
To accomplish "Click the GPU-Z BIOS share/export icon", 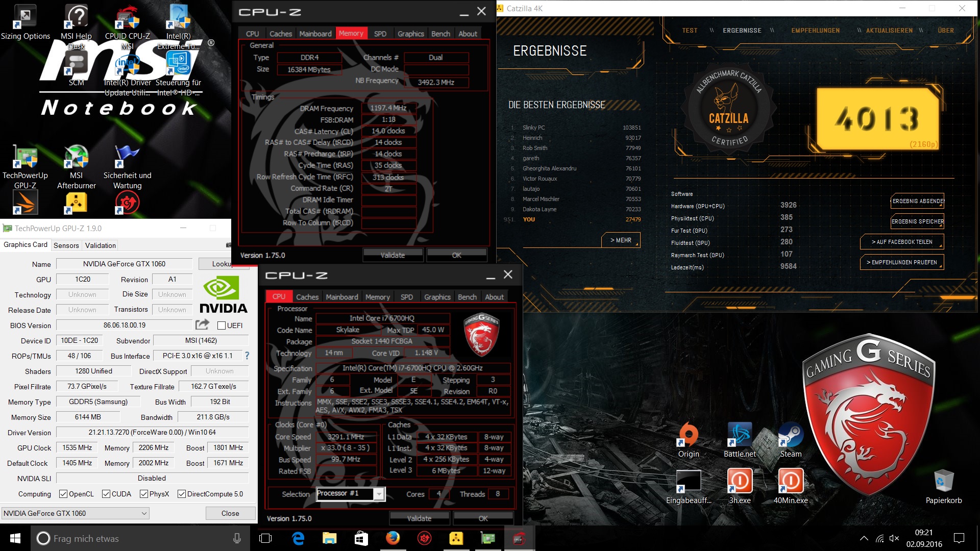I will (202, 324).
